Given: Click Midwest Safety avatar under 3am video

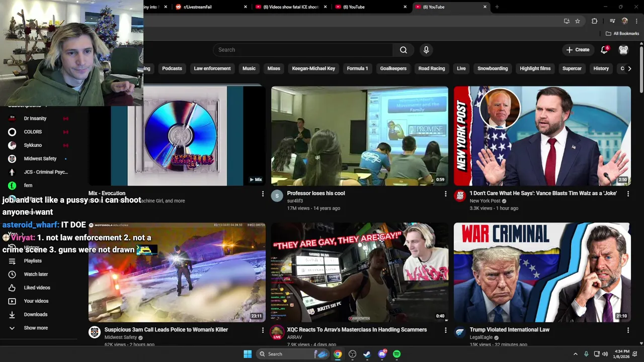Looking at the screenshot, I should [x=95, y=332].
